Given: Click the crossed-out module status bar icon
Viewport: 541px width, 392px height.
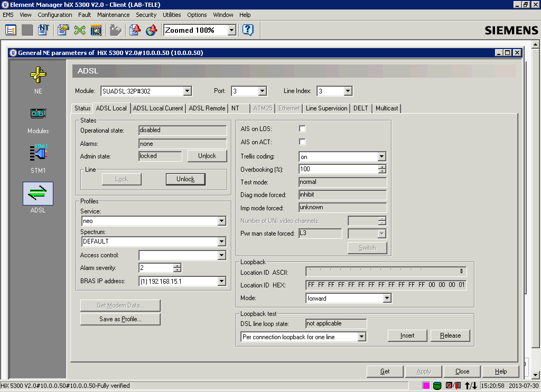Looking at the screenshot, I should (x=453, y=386).
